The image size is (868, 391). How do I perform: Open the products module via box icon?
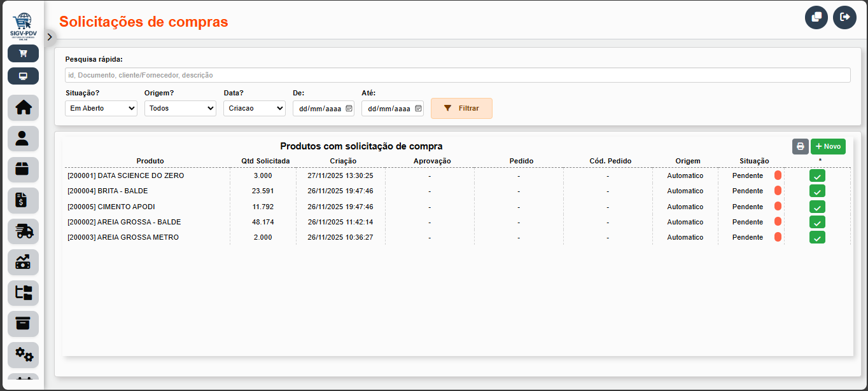tap(23, 169)
